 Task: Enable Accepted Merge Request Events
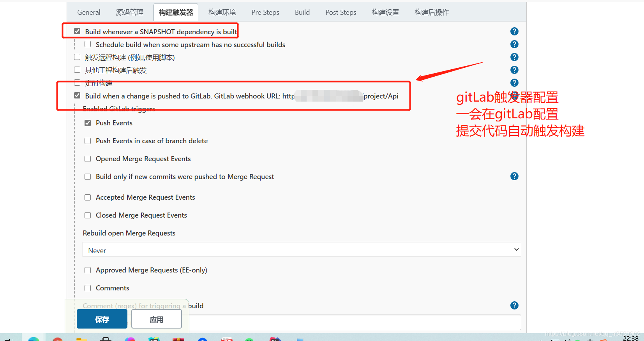coord(88,197)
